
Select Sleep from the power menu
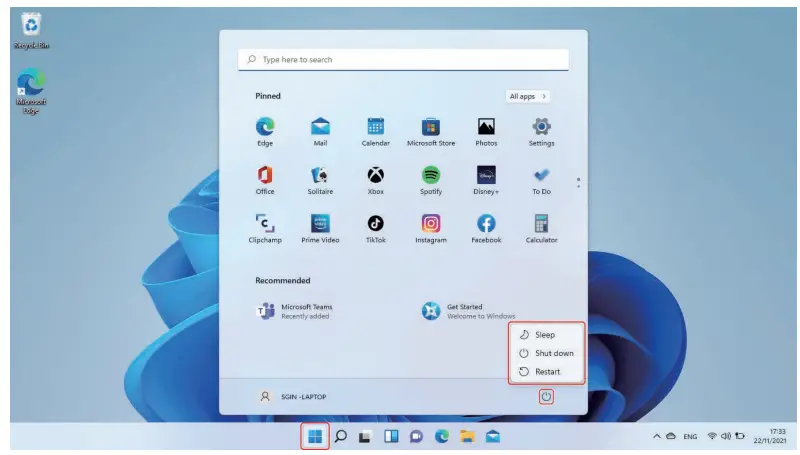(546, 335)
